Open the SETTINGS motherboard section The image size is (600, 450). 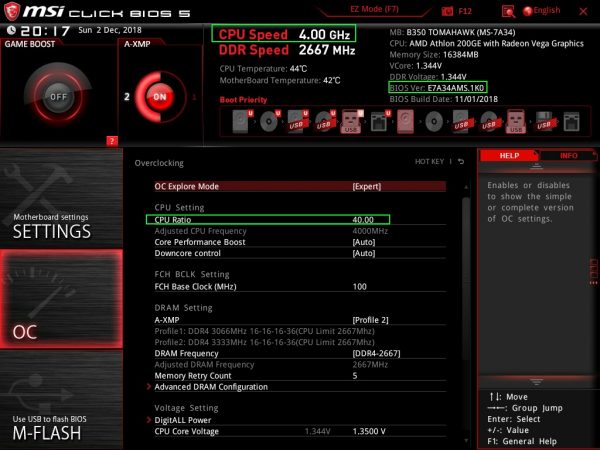(x=61, y=198)
